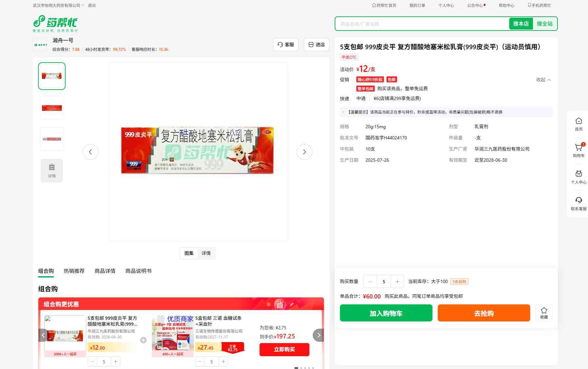Show previous product image with left arrow
This screenshot has width=588, height=369.
point(91,152)
